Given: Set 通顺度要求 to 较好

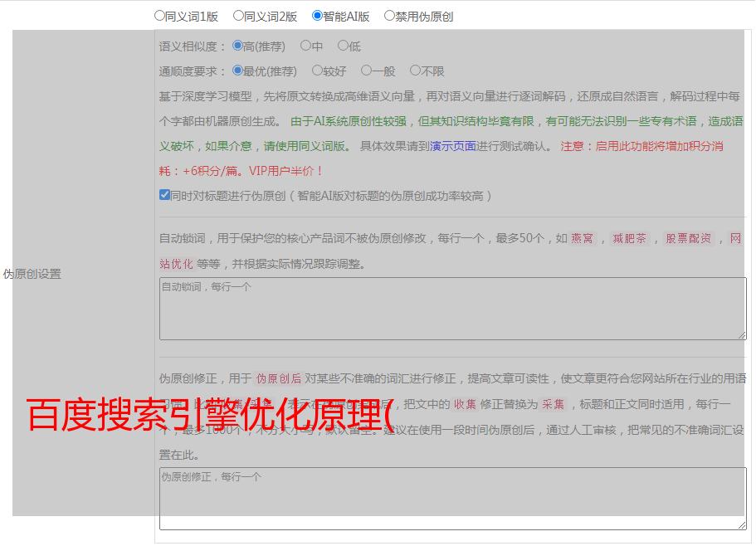Looking at the screenshot, I should pyautogui.click(x=317, y=71).
